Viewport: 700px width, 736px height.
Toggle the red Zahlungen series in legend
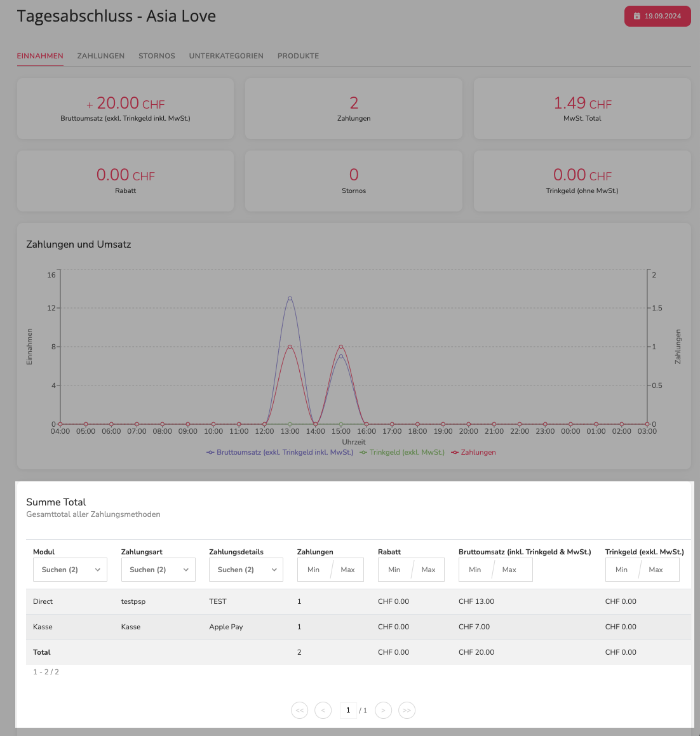click(x=473, y=453)
